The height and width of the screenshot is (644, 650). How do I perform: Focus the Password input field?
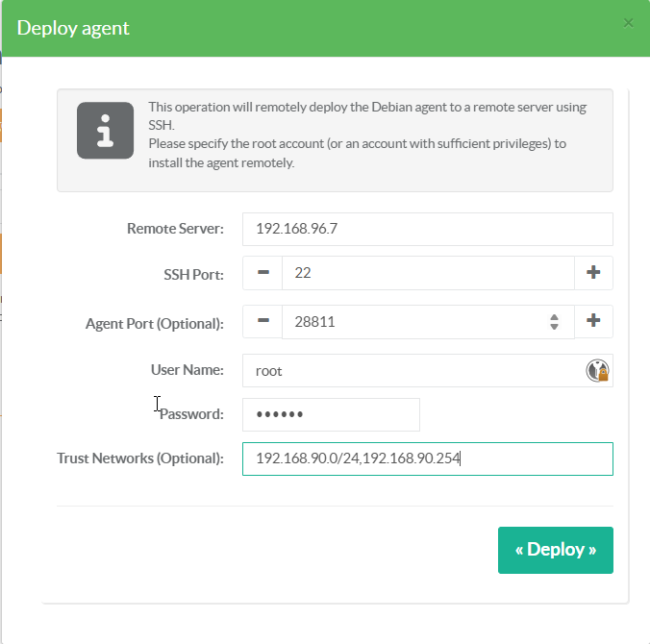point(331,414)
